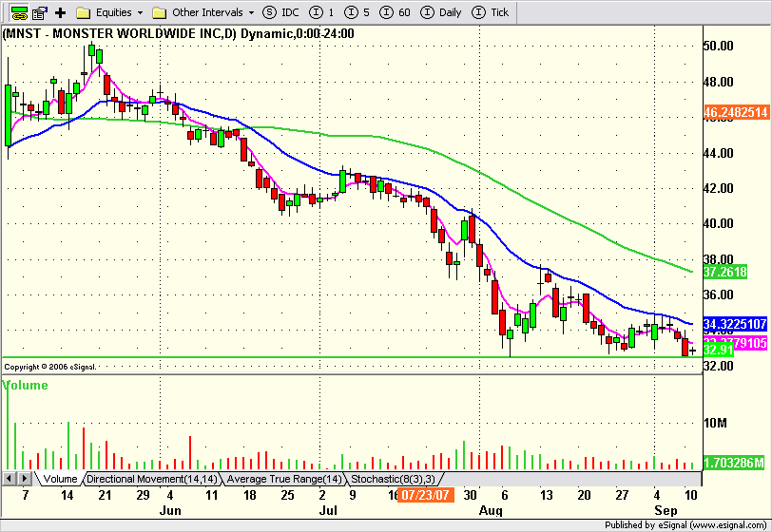The height and width of the screenshot is (532, 772).
Task: Open the Stochastic(8(3),3) tab
Action: 393,479
